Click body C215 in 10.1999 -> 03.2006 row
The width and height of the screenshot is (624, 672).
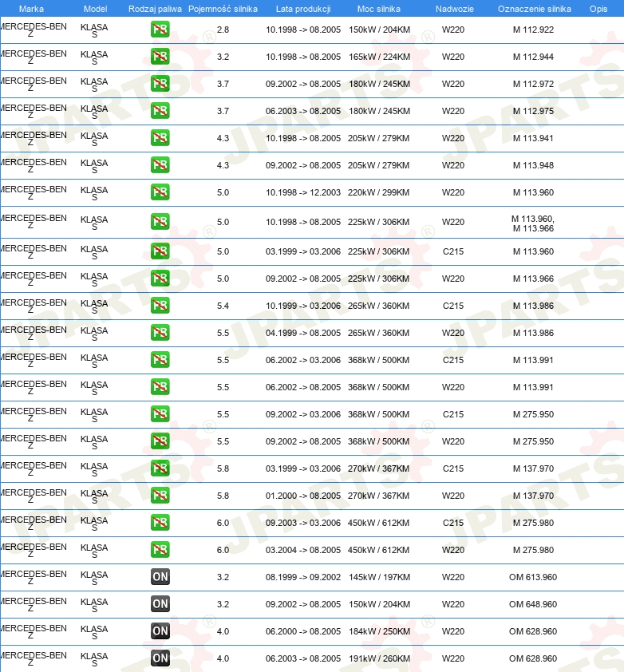click(453, 306)
